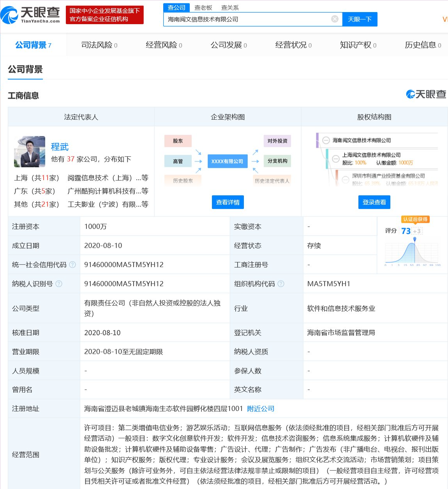Screen dimensions: 448x489
Task: Click the 对外投资 node in the diagram
Action: (x=277, y=141)
